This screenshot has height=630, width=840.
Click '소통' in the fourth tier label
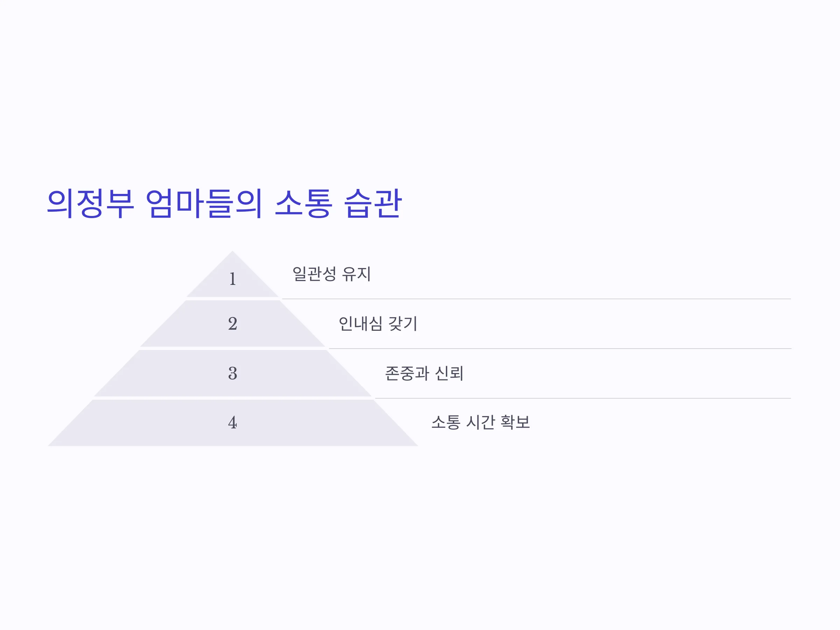(x=446, y=422)
